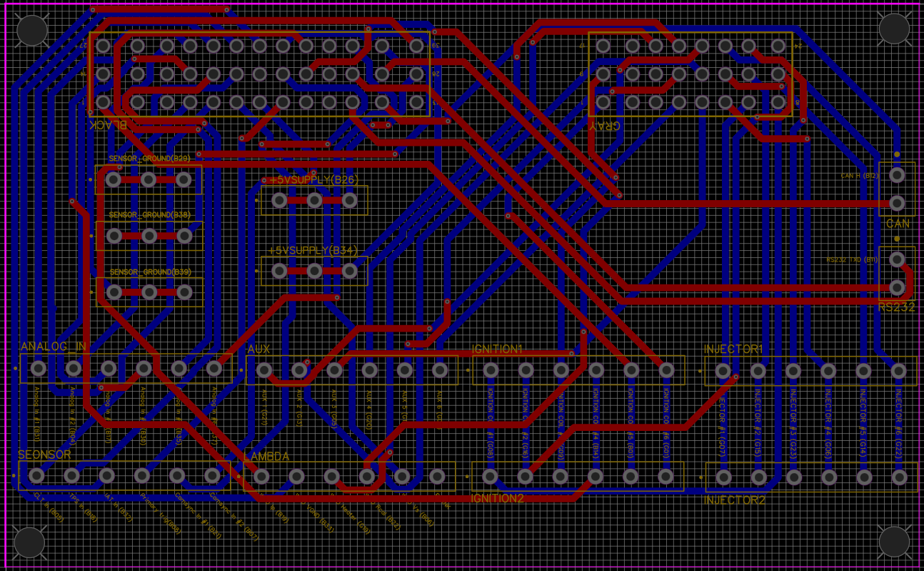Click the top-left corner mounting hole
Screen dimensions: 924x571
(x=31, y=30)
